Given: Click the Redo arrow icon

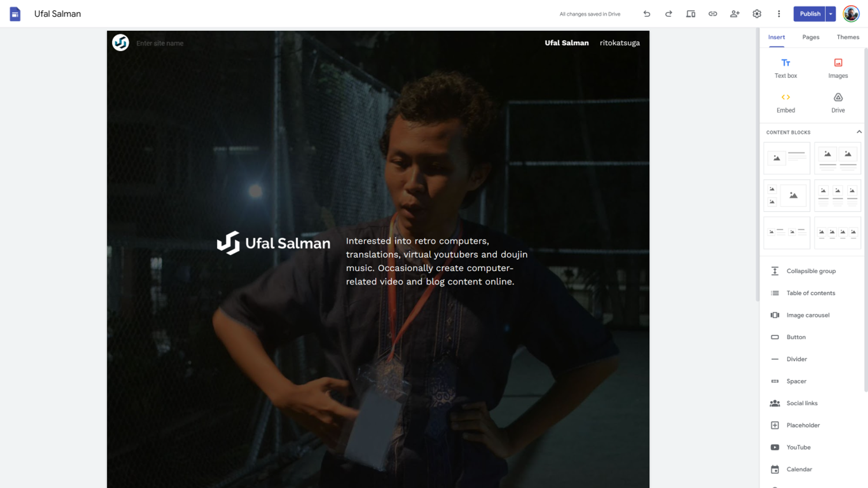Looking at the screenshot, I should click(x=669, y=14).
